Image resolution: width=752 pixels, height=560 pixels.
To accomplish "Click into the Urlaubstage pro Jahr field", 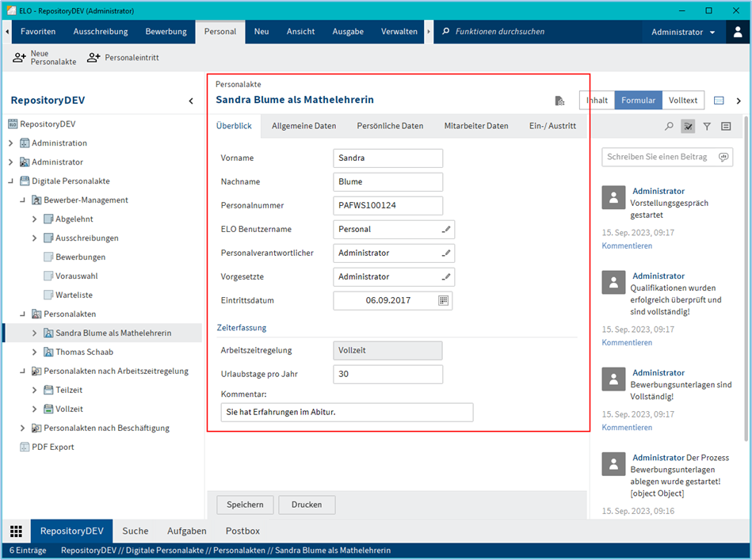I will click(387, 375).
